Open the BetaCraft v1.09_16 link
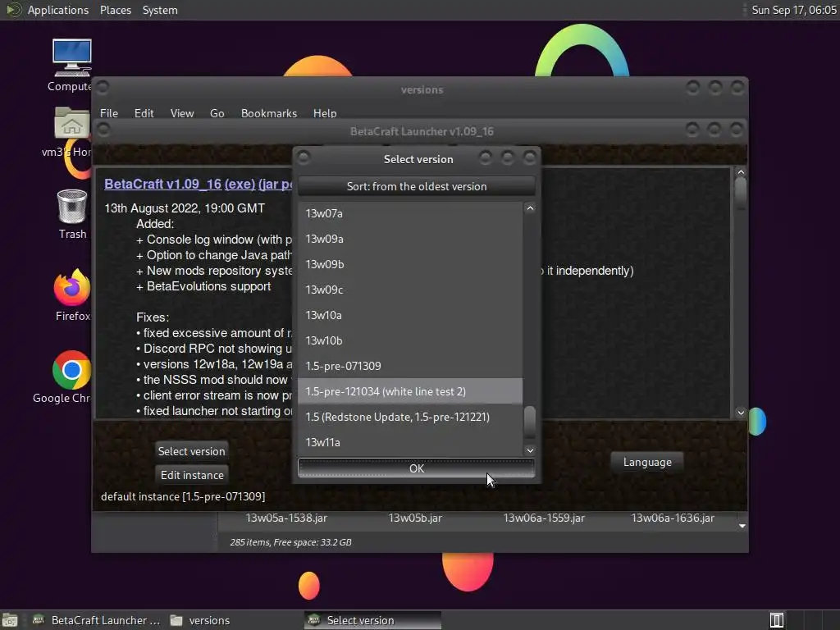This screenshot has height=630, width=840. click(x=163, y=184)
